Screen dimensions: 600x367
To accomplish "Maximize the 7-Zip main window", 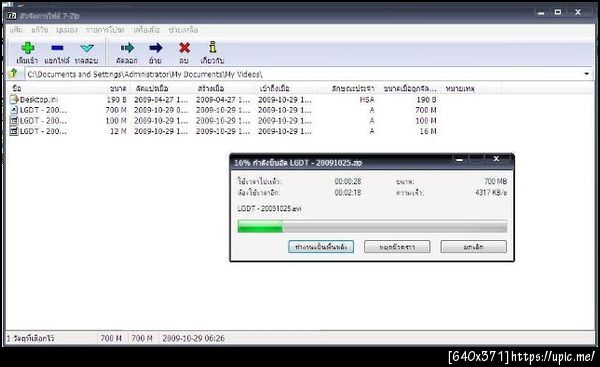I will pyautogui.click(x=558, y=12).
